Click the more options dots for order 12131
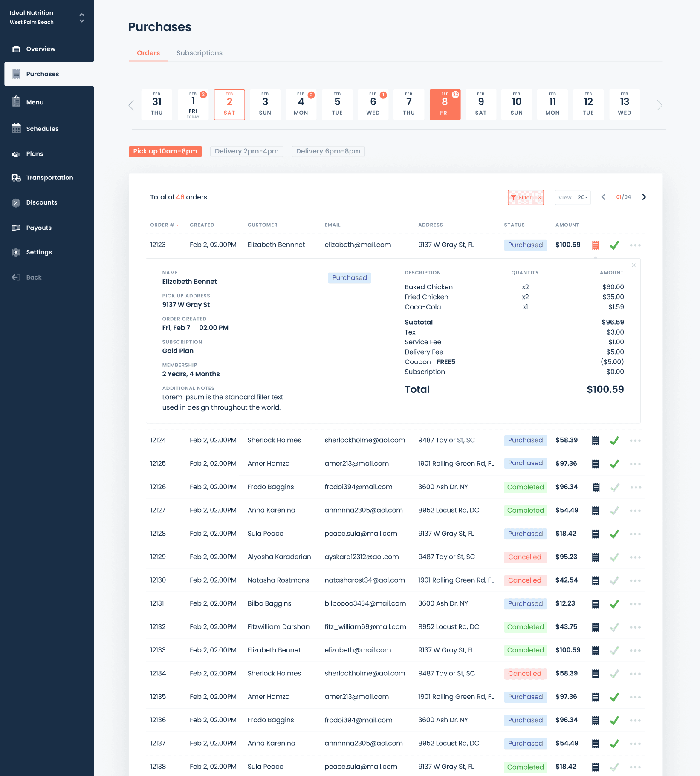 635,604
